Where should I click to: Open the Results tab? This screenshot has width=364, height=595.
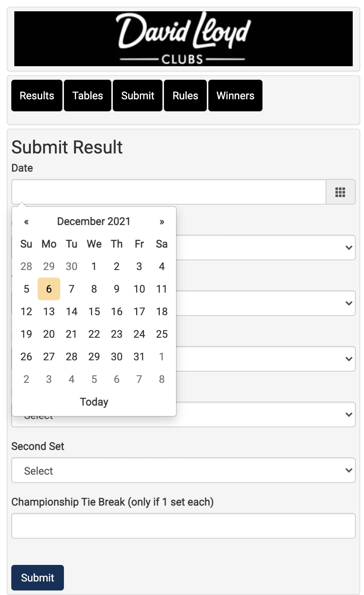[37, 96]
